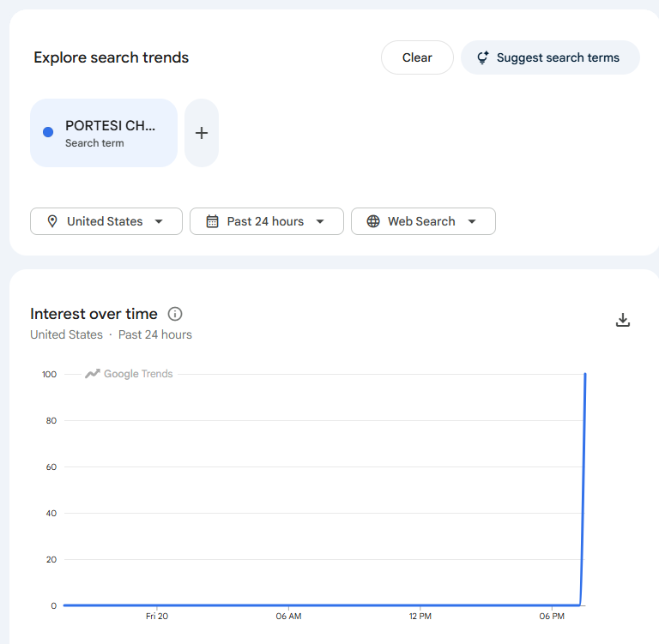The height and width of the screenshot is (644, 659).
Task: Click the calendar icon
Action: (212, 221)
